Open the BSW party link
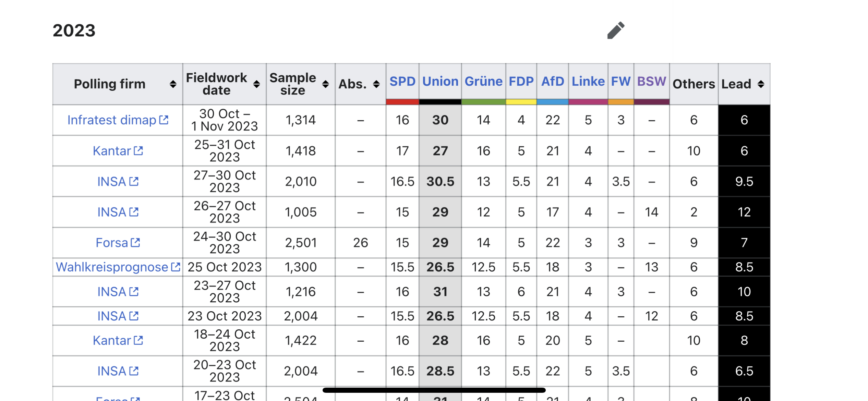Screen dimensions: 868x401 (651, 81)
